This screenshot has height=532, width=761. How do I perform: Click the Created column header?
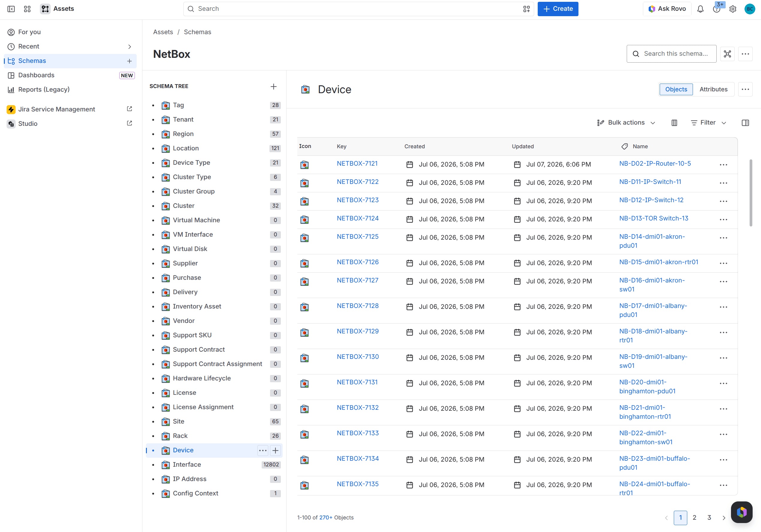[414, 146]
